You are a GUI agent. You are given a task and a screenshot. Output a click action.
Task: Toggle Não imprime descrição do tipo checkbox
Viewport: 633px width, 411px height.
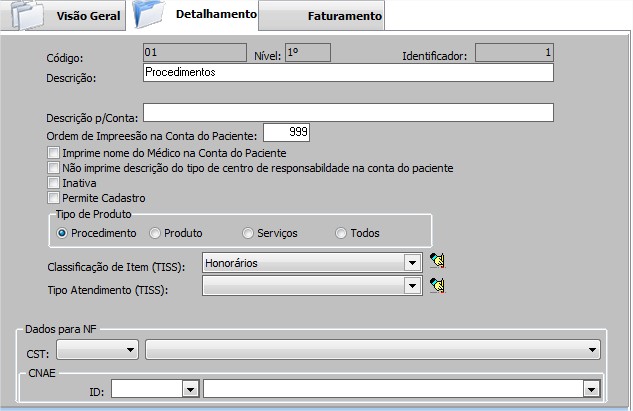click(53, 168)
